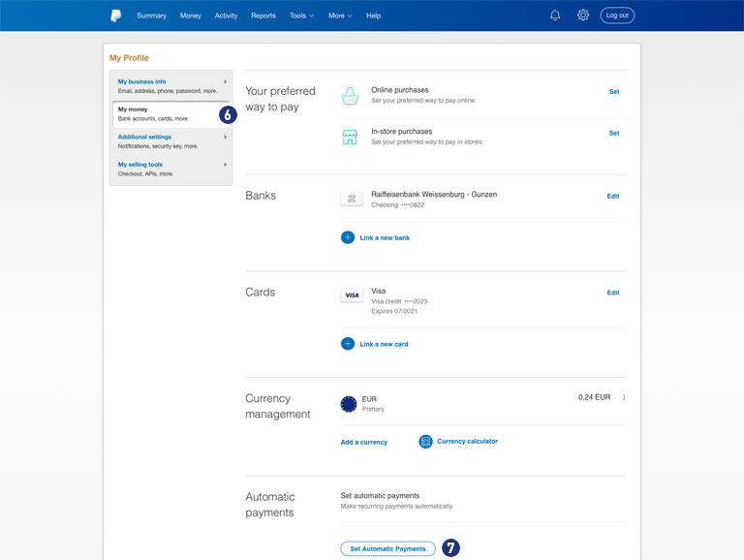Click the in-store purchases shop icon
The width and height of the screenshot is (744, 560).
click(350, 137)
